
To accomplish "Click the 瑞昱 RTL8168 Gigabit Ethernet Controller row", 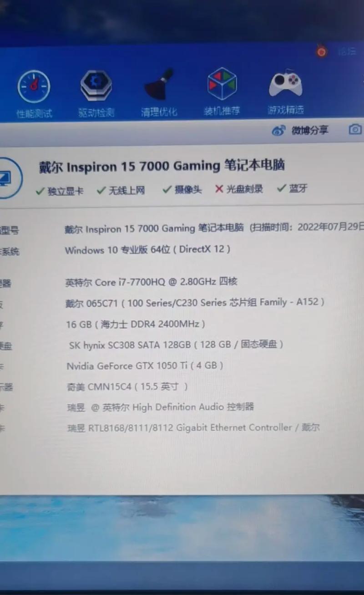I will (193, 427).
